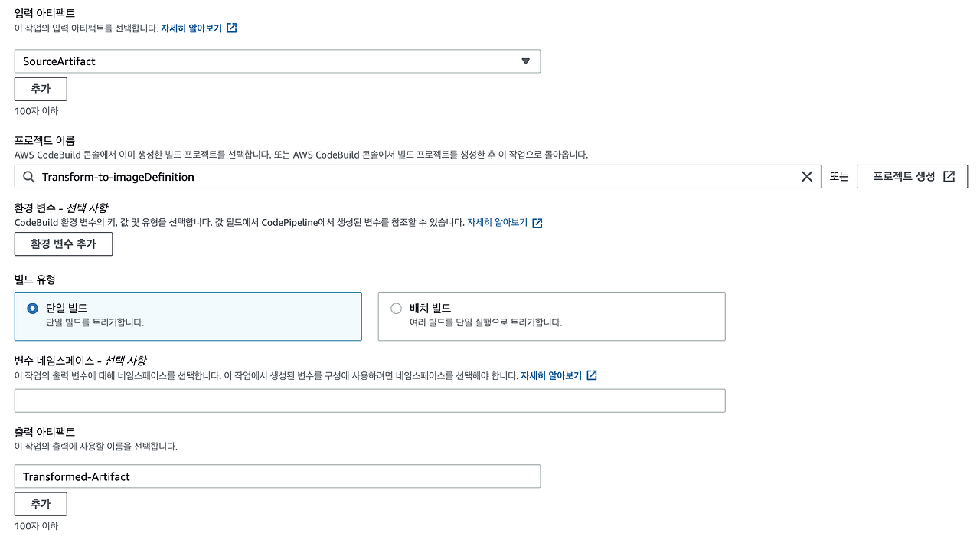Click external link icon beside 환경 변수 learn more
This screenshot has height=543, width=980.
click(537, 223)
